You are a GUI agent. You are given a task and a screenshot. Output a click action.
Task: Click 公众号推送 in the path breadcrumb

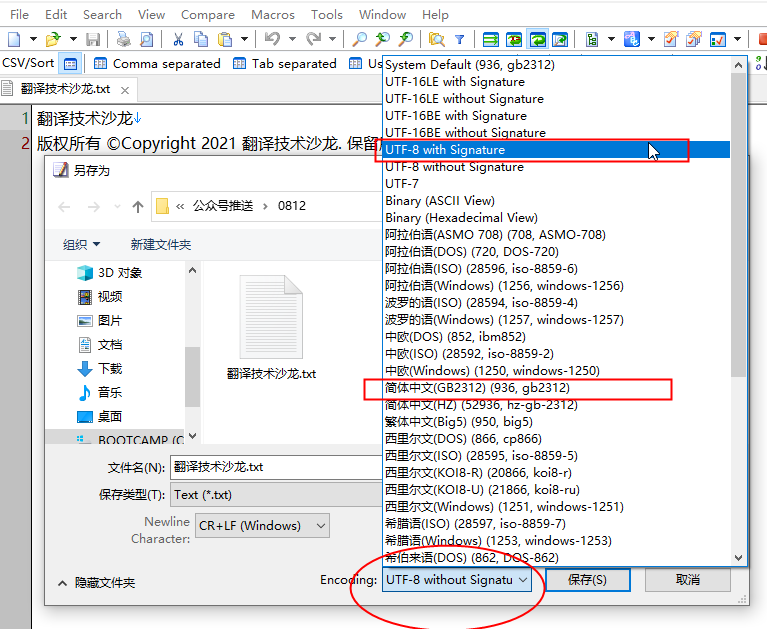[223, 206]
